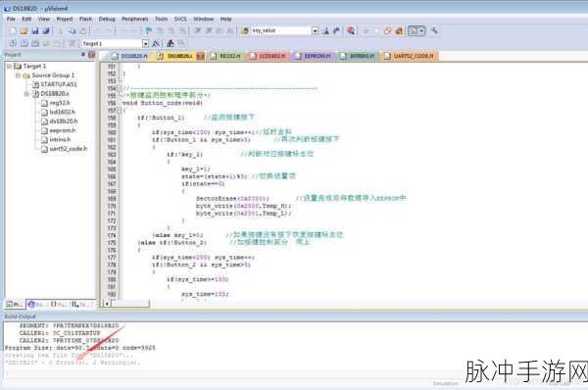Click the Save icon

[35, 31]
